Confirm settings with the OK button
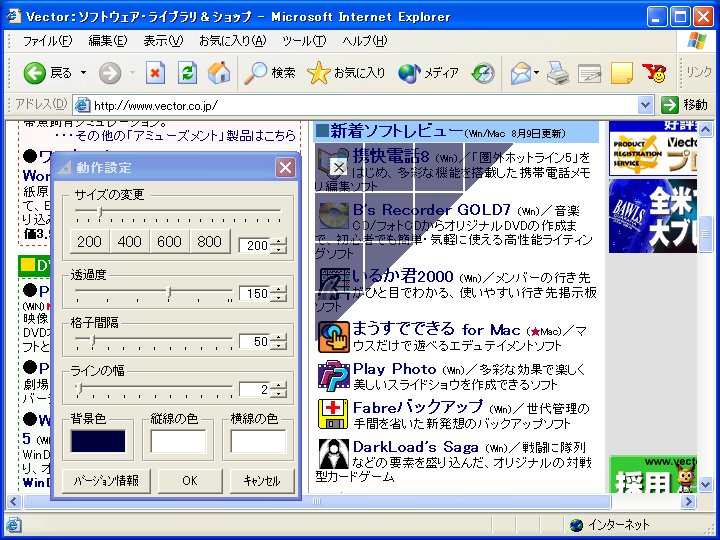The image size is (720, 540). (x=190, y=481)
